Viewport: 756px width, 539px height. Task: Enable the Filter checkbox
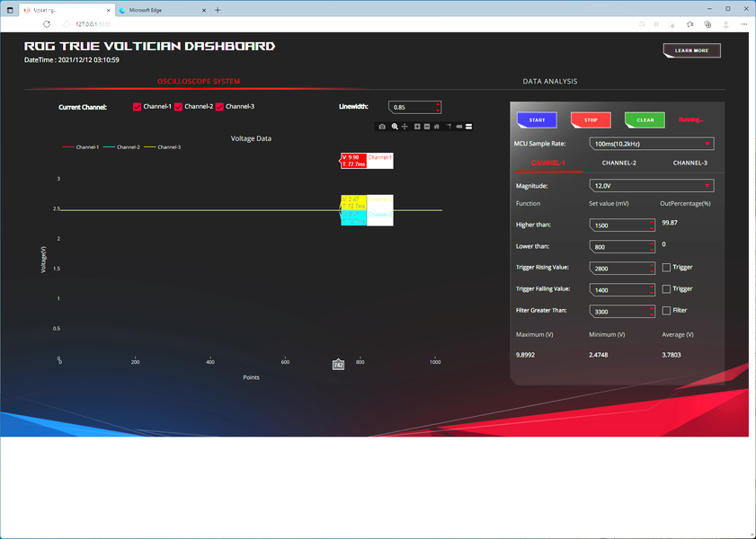[666, 311]
